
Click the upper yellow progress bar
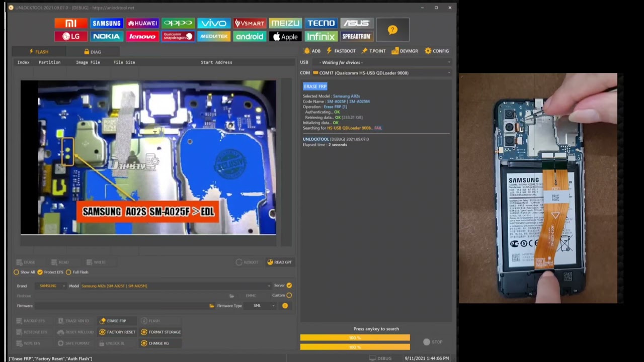tap(355, 338)
